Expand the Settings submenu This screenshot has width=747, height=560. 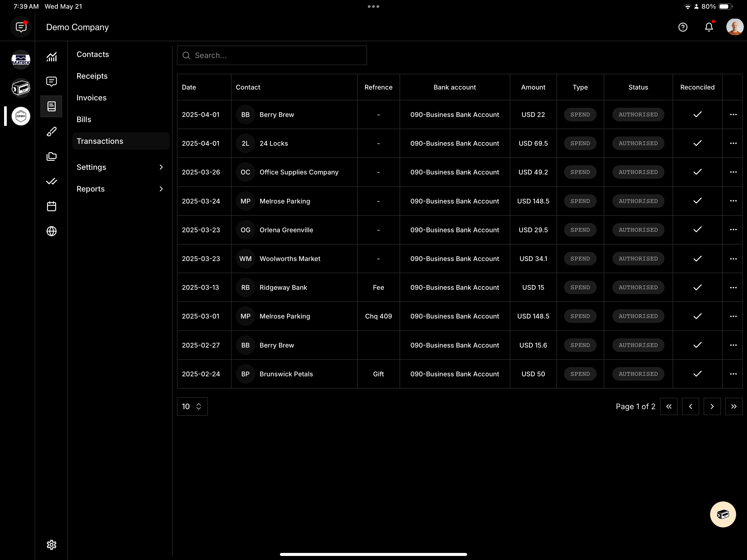pos(121,167)
